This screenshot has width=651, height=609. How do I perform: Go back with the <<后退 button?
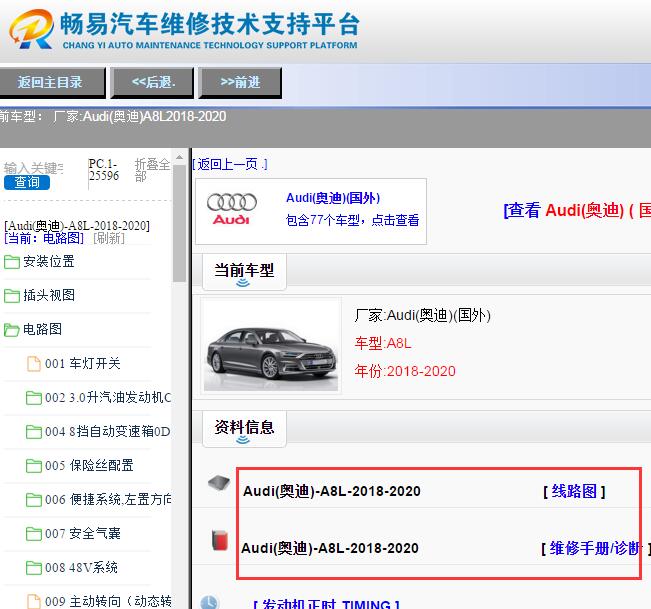tap(152, 82)
